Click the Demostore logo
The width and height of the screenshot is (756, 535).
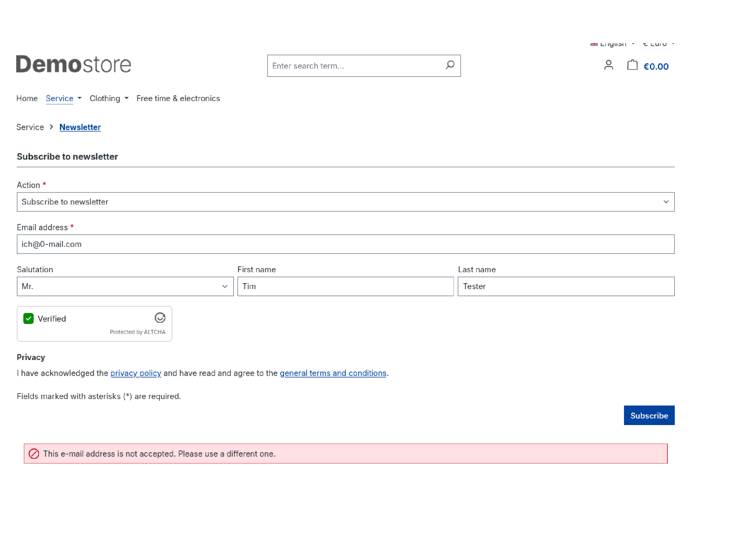click(x=74, y=64)
